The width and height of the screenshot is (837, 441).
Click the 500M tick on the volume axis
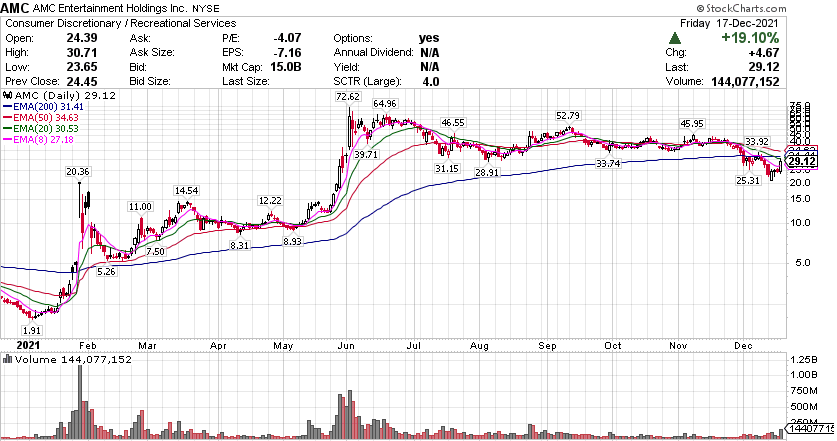coord(804,406)
